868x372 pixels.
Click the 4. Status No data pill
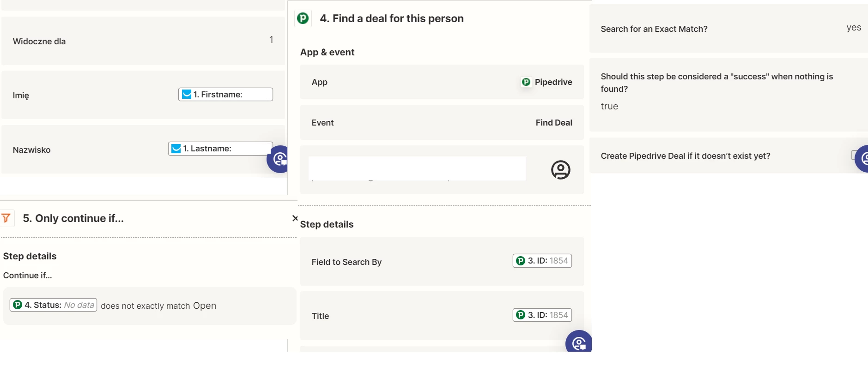pyautogui.click(x=54, y=305)
